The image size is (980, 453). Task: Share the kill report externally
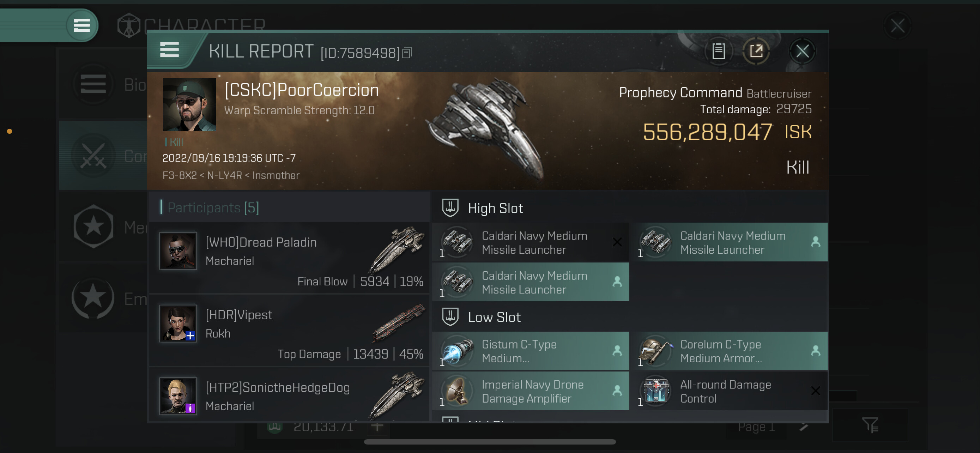756,51
